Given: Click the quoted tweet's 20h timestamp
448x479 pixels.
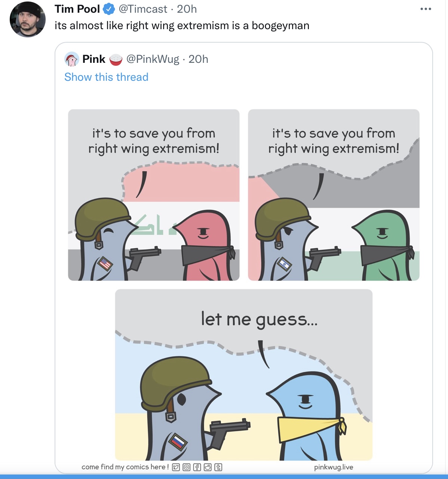Looking at the screenshot, I should [198, 59].
